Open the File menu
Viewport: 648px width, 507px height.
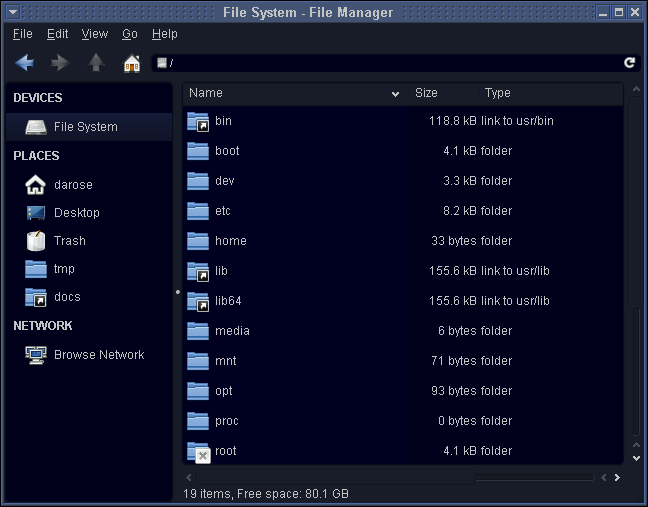tap(22, 34)
